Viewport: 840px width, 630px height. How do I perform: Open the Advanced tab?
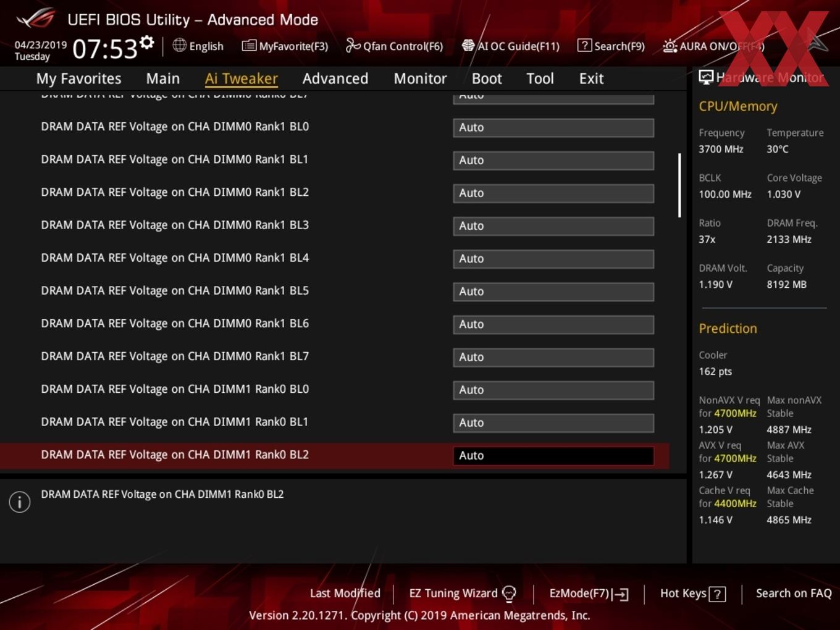coord(335,78)
